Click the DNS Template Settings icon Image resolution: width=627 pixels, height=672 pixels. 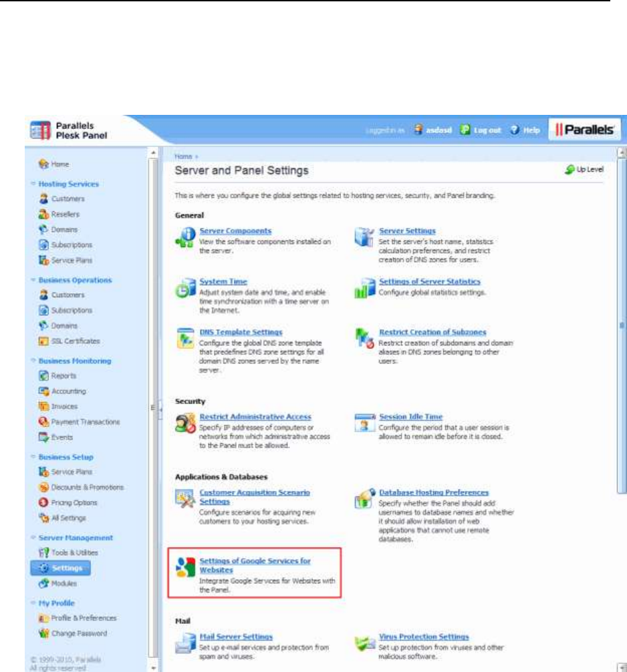point(185,338)
